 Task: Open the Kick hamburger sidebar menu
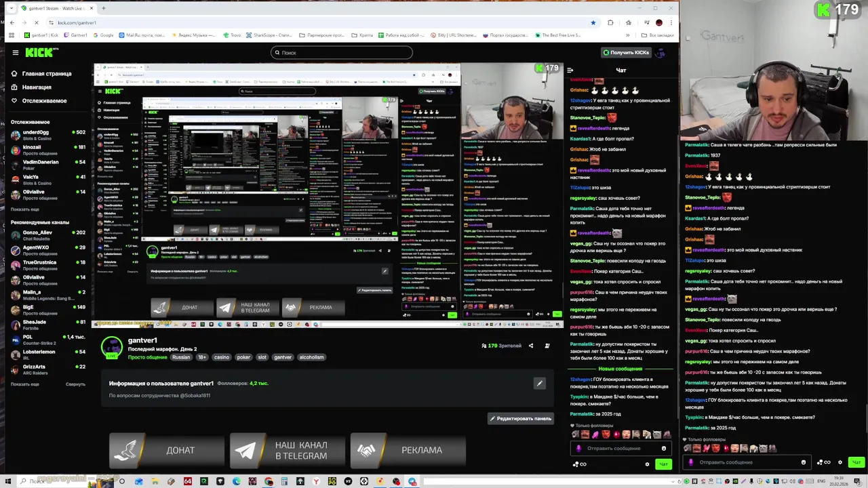click(15, 52)
